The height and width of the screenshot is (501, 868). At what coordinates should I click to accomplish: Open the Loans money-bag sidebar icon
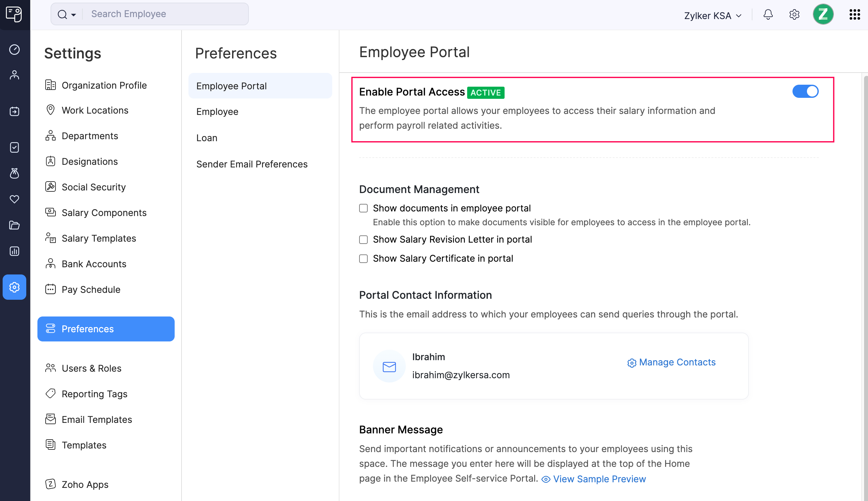coord(14,173)
